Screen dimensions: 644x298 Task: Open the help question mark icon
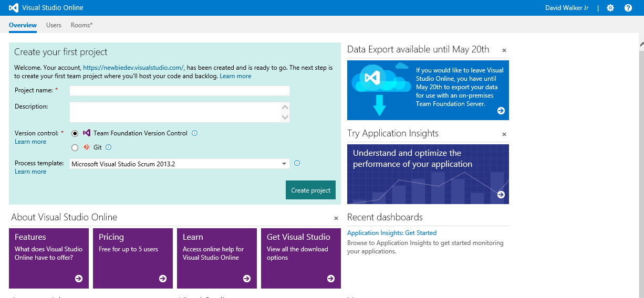click(x=628, y=8)
